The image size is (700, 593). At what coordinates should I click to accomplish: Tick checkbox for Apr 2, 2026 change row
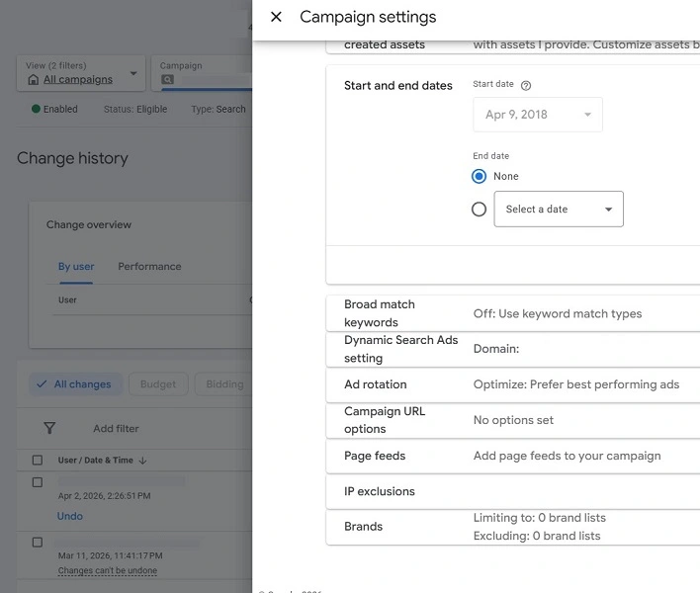[38, 482]
